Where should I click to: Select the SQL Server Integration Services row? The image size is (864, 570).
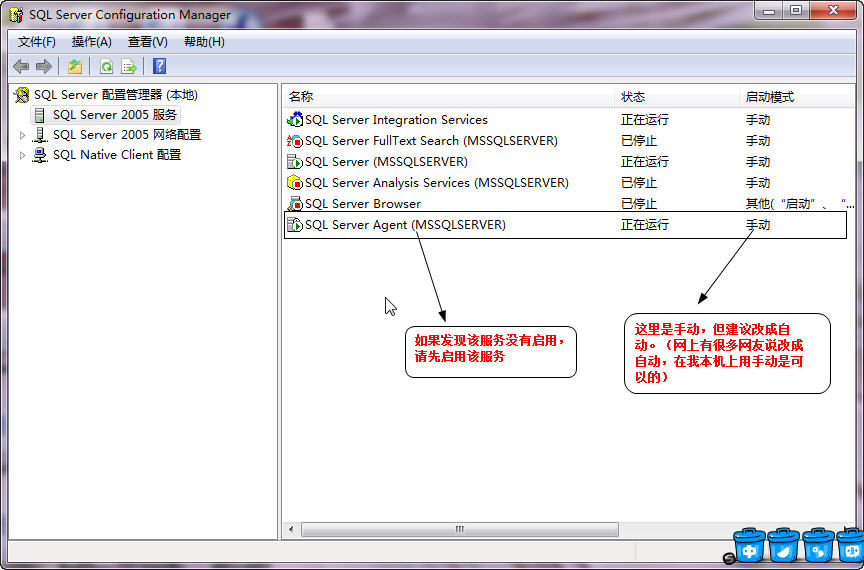click(x=569, y=120)
